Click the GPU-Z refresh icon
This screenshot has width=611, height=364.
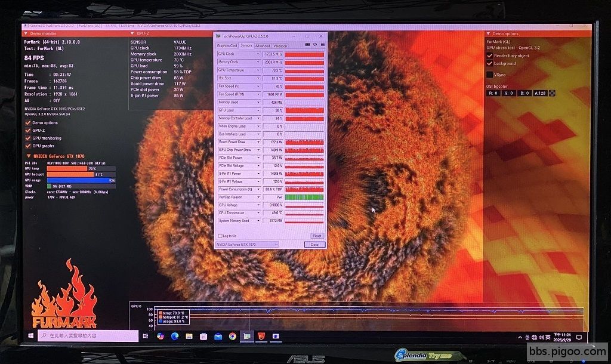point(315,45)
